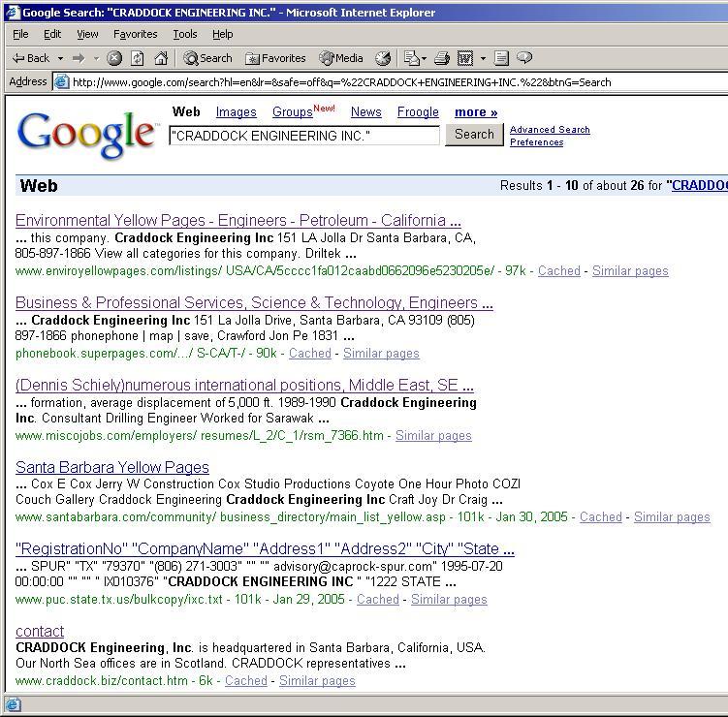Click the www.puc.state.tx.us/bulkcopy/ixc.txt URL text
728x717 pixels.
coord(119,599)
